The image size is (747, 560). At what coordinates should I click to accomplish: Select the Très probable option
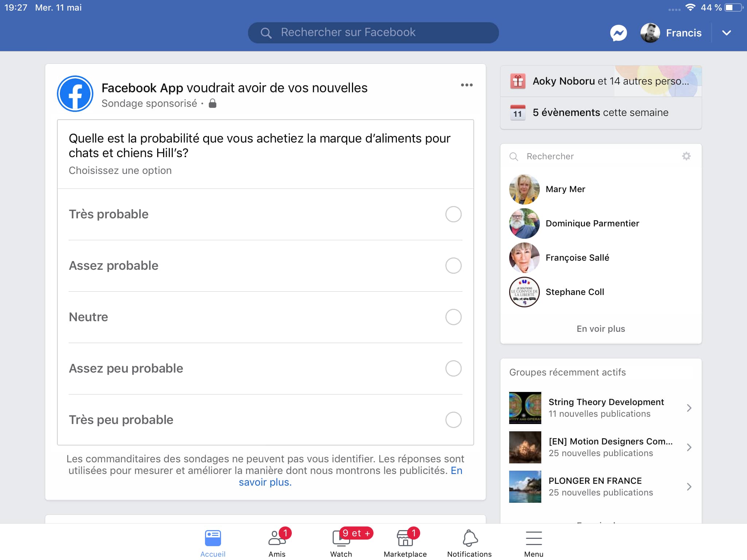(265, 214)
